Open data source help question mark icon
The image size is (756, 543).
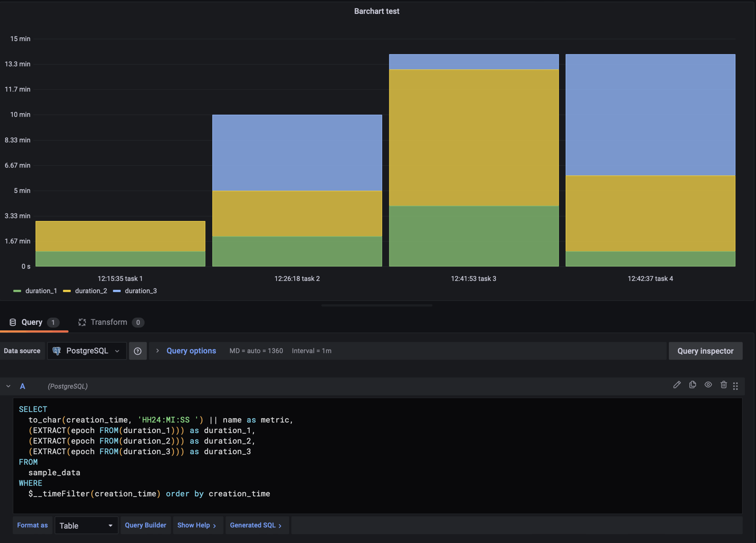pyautogui.click(x=138, y=351)
